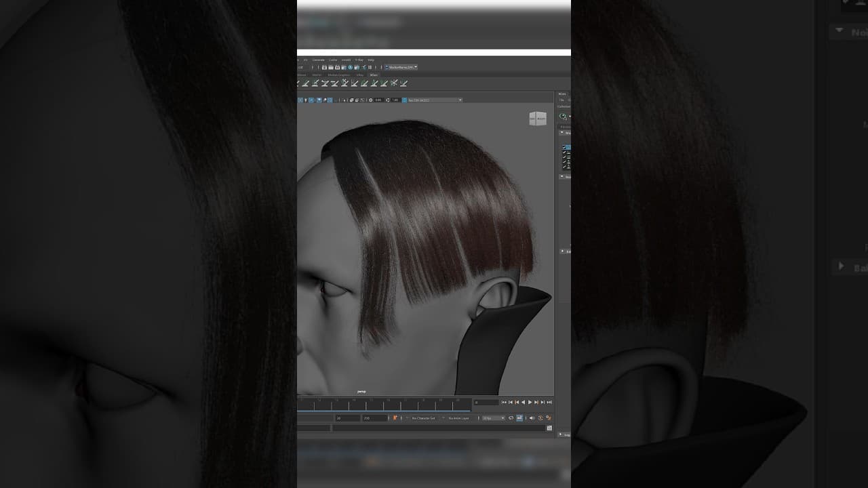Click the current frame field
This screenshot has width=868, height=488.
pos(486,403)
